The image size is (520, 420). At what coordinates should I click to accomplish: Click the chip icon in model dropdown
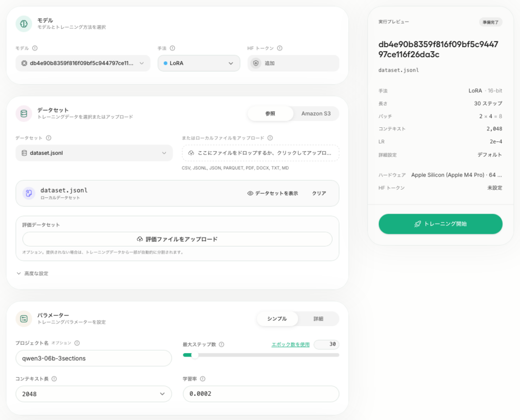(x=24, y=63)
